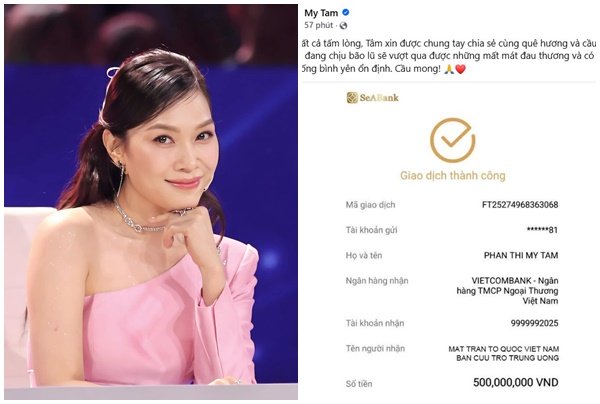Click the gold checkmark success circle
Image resolution: width=600 pixels, height=404 pixels.
pos(452,140)
